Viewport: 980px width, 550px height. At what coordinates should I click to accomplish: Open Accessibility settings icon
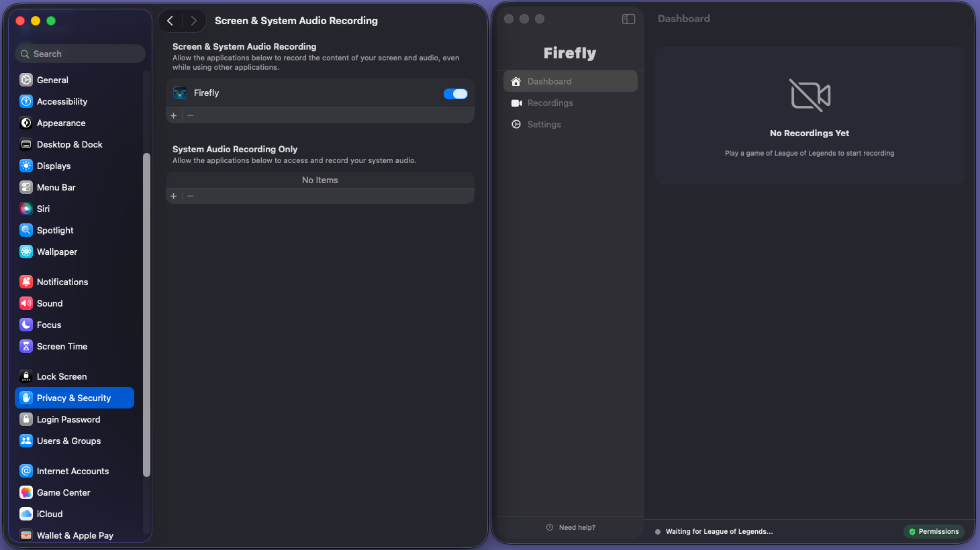click(26, 101)
